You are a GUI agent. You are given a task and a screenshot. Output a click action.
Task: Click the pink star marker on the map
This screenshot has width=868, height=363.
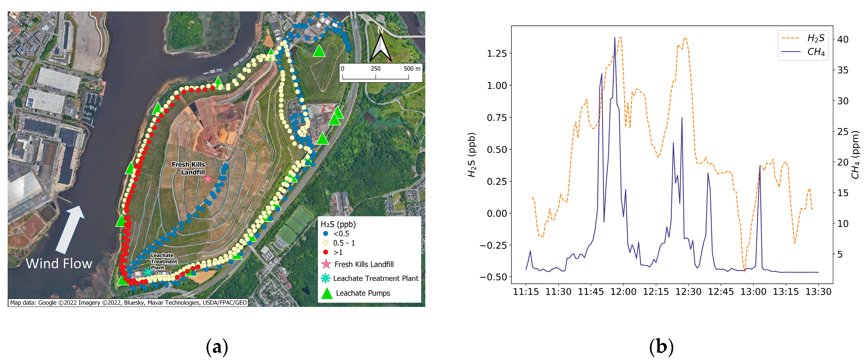click(208, 179)
